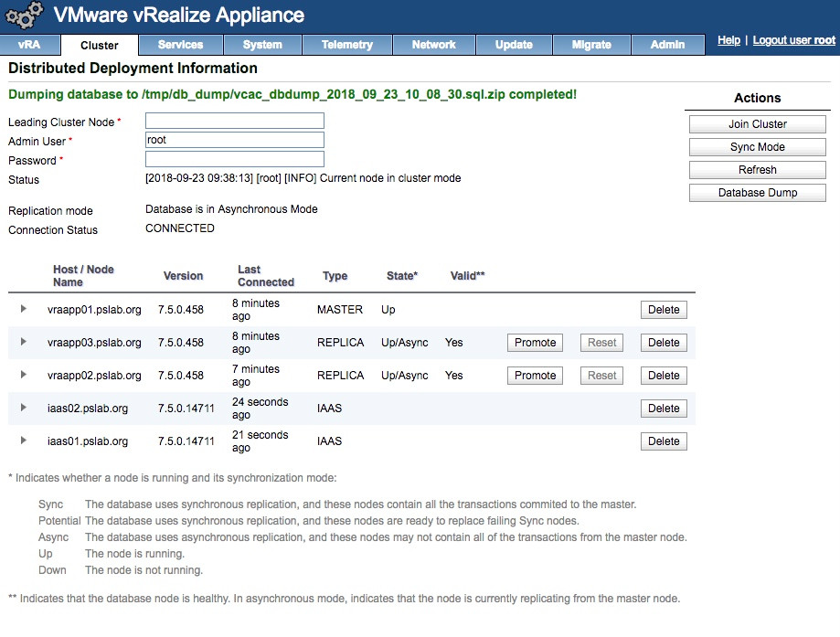The width and height of the screenshot is (840, 637).
Task: Switch to the Update tab
Action: tap(514, 45)
